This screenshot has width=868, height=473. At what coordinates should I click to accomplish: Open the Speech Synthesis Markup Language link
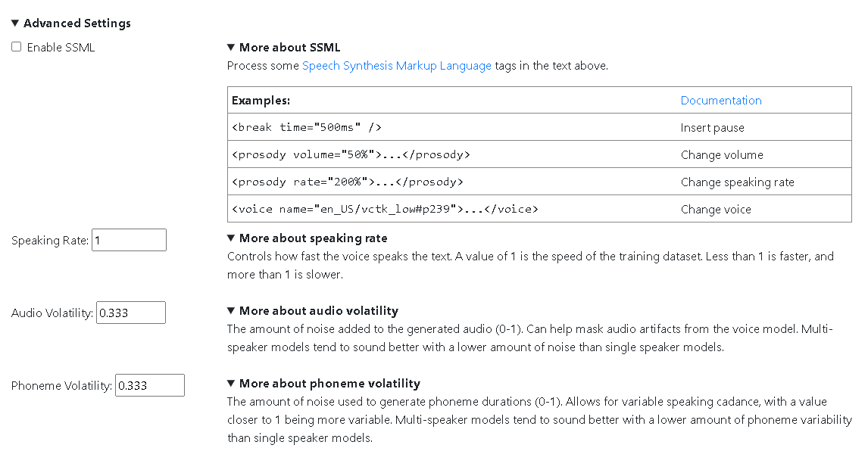(x=396, y=65)
